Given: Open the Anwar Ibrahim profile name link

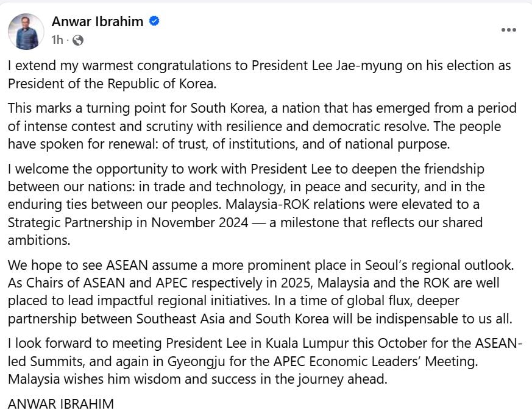Looking at the screenshot, I should [x=98, y=21].
